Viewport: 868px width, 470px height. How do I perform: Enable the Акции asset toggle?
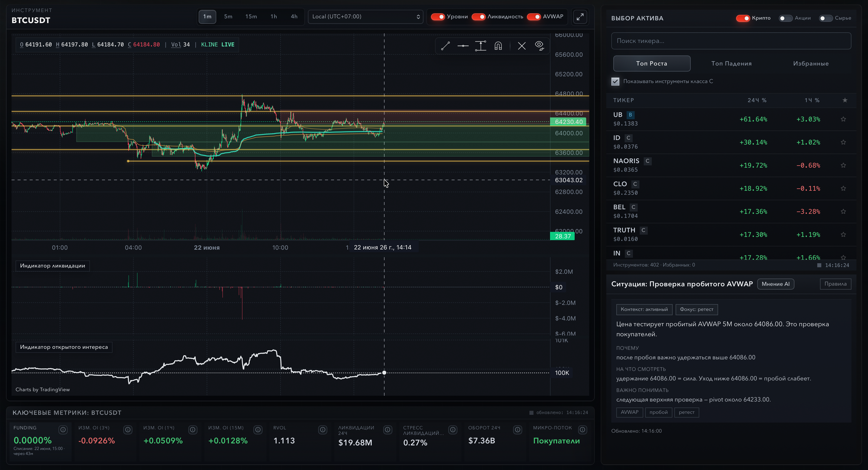[785, 18]
